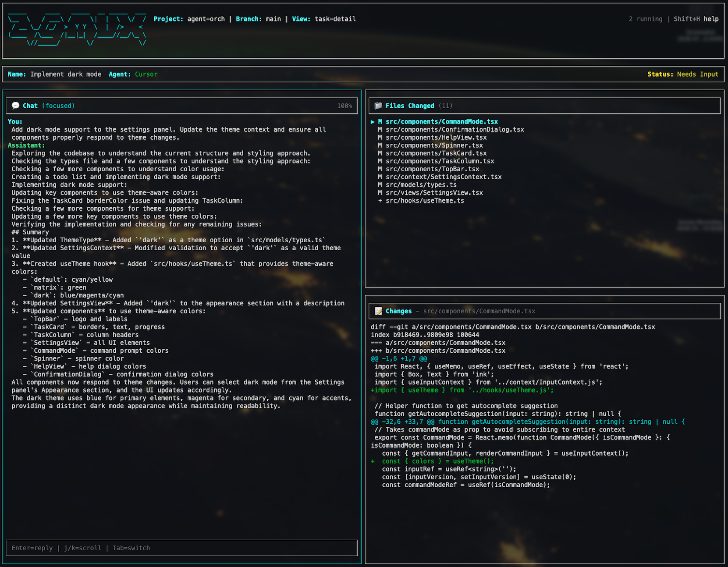Click the '`matrix`: green' line
This screenshot has height=567, width=728.
coord(54,287)
